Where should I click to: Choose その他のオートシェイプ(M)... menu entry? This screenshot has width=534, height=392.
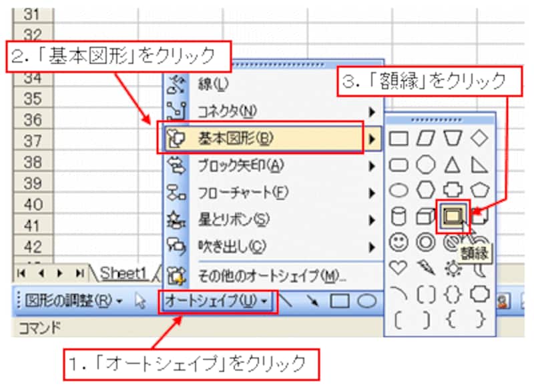tap(272, 275)
